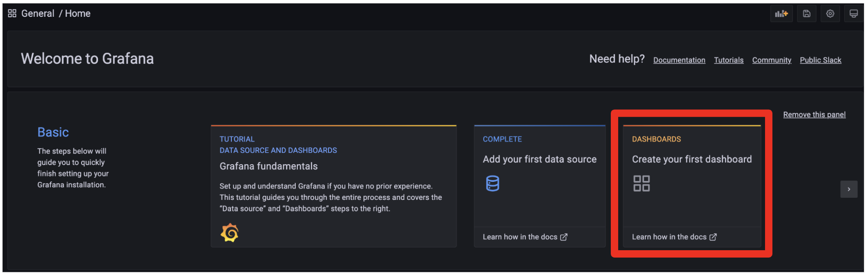
Task: Open the Documentation link
Action: 679,60
